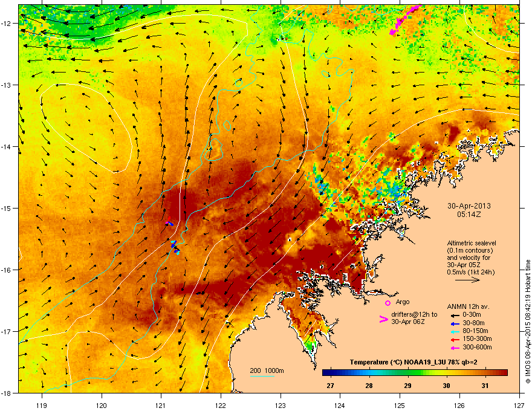Click the 0.5m/s velocity scale arrow

click(x=467, y=280)
